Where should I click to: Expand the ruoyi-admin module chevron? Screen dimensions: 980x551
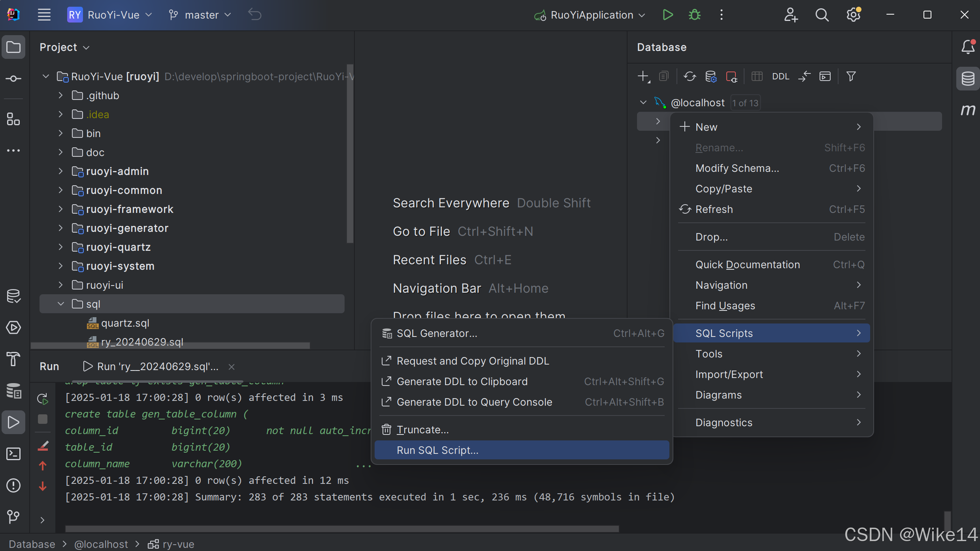pos(60,171)
